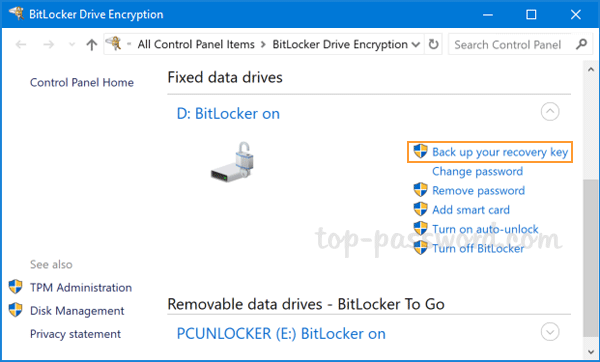Click the shield icon next to TPM Administration
Screen dimensions: 600x362
click(15, 287)
